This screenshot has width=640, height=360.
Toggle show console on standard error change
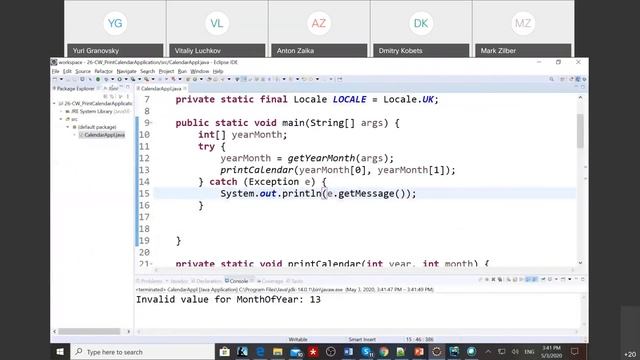(534, 280)
